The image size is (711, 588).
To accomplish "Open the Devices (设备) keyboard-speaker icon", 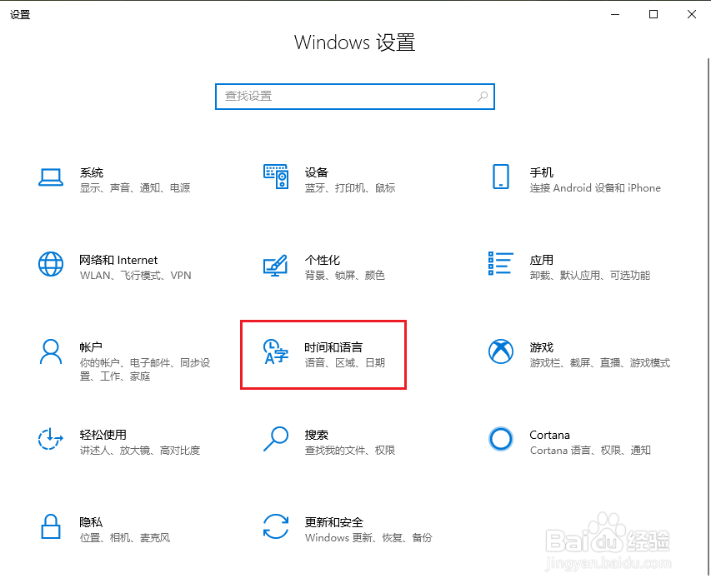I will [276, 177].
